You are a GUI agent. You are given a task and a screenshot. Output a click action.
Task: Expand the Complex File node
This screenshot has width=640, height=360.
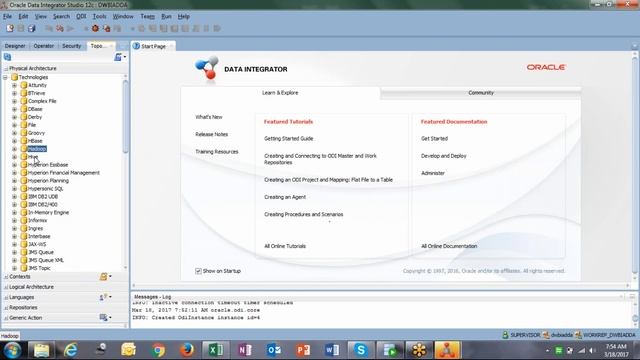pos(14,101)
